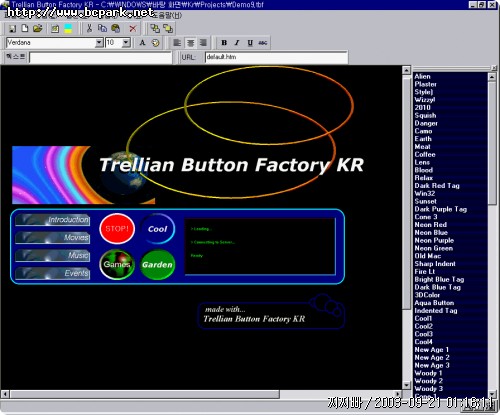Image resolution: width=500 pixels, height=415 pixels.
Task: Copy the selected button with the copy icon
Action: pos(102,29)
